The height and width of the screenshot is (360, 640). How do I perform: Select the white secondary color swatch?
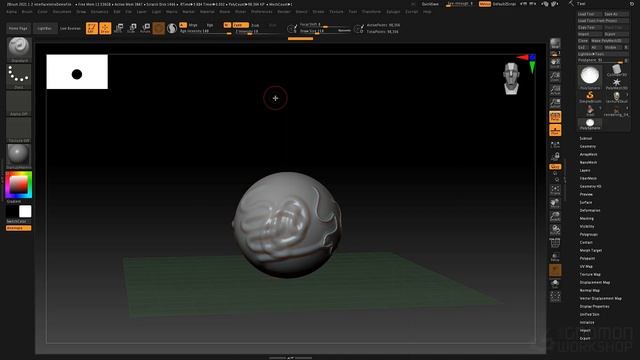pos(25,211)
